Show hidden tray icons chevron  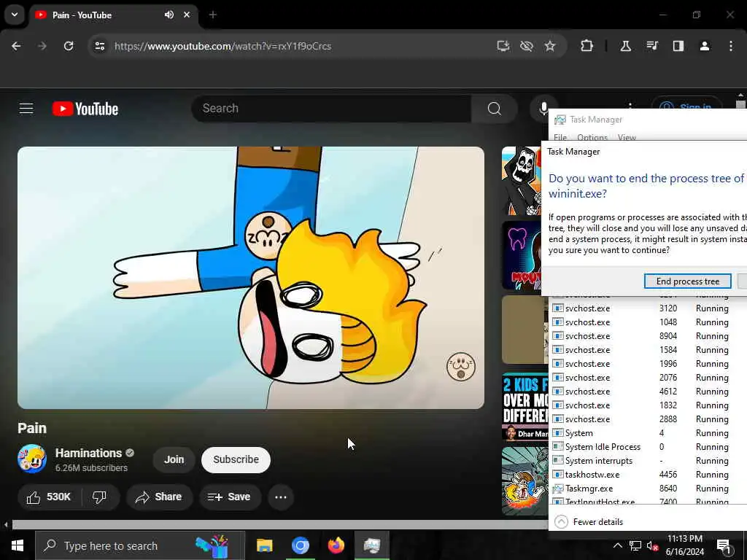coord(617,545)
